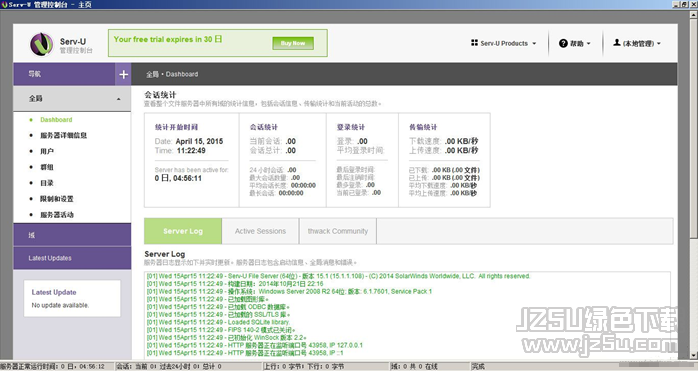Open the 帮助 dropdown menu

pos(575,43)
